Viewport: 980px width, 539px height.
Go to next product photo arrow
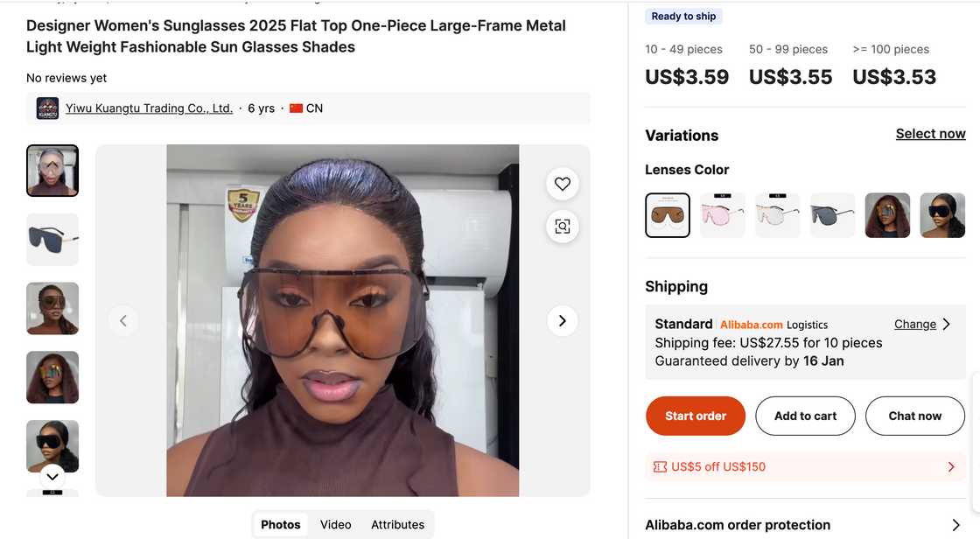tap(562, 321)
